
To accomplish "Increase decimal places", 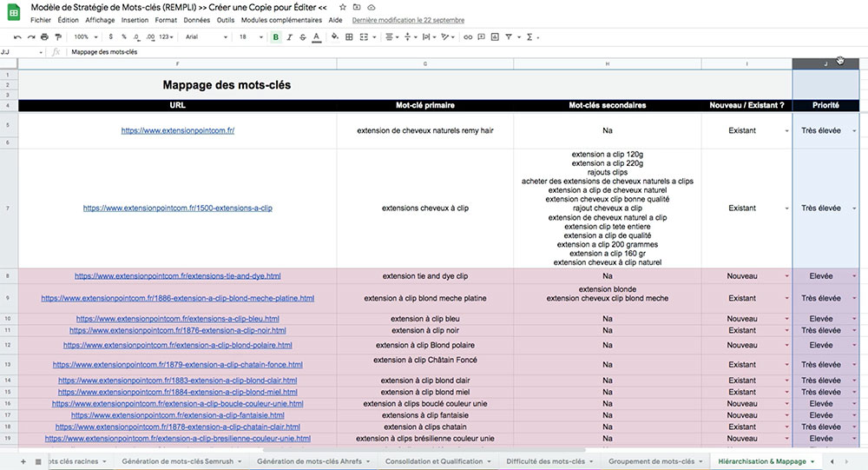I will pyautogui.click(x=150, y=37).
